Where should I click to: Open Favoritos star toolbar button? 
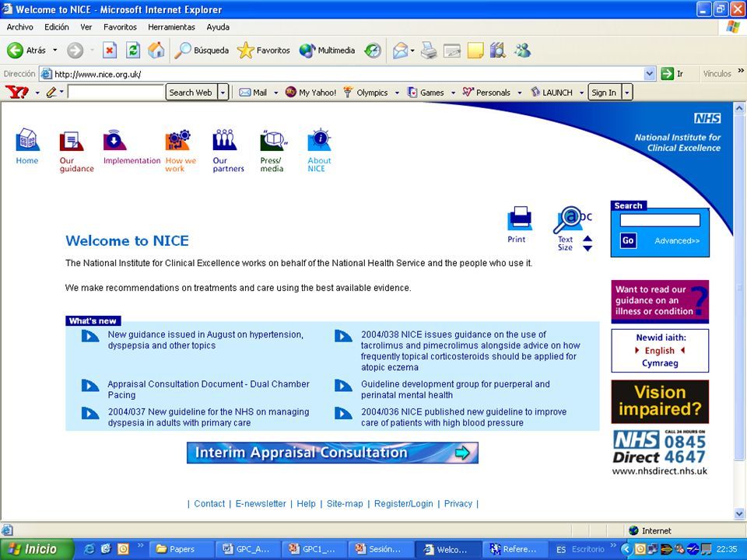[264, 50]
